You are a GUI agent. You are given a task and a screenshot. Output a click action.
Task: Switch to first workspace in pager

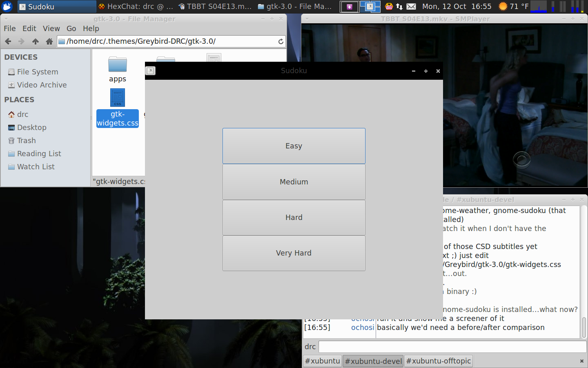(x=350, y=7)
